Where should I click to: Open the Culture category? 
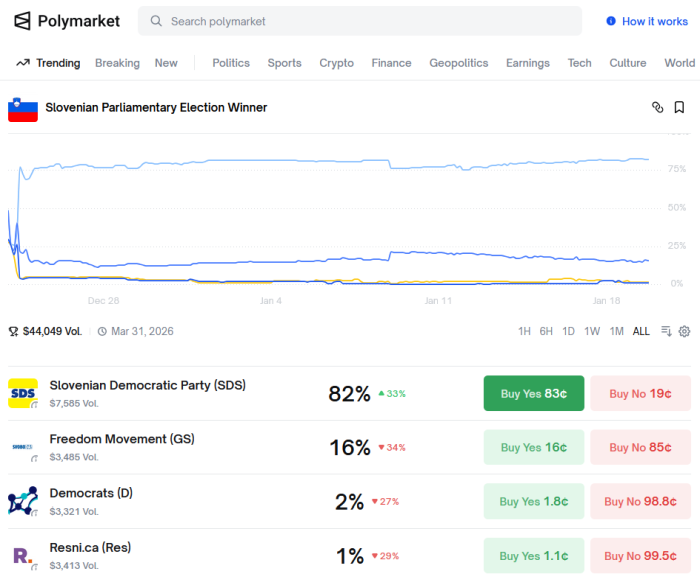coord(628,63)
